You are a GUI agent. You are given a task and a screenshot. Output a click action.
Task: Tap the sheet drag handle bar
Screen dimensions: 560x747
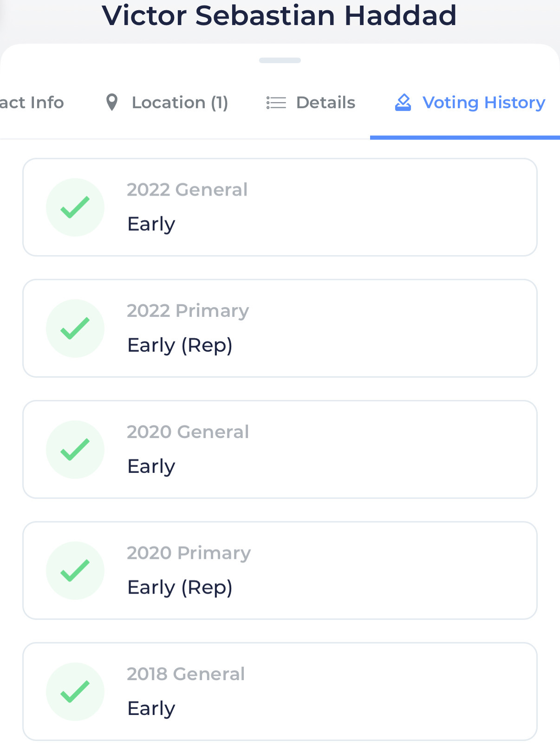280,60
